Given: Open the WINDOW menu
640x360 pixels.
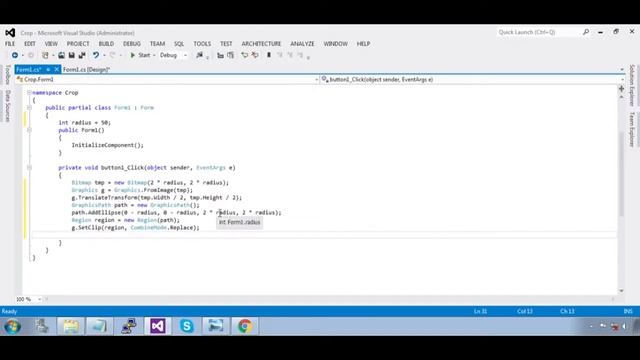Looking at the screenshot, I should click(336, 44).
